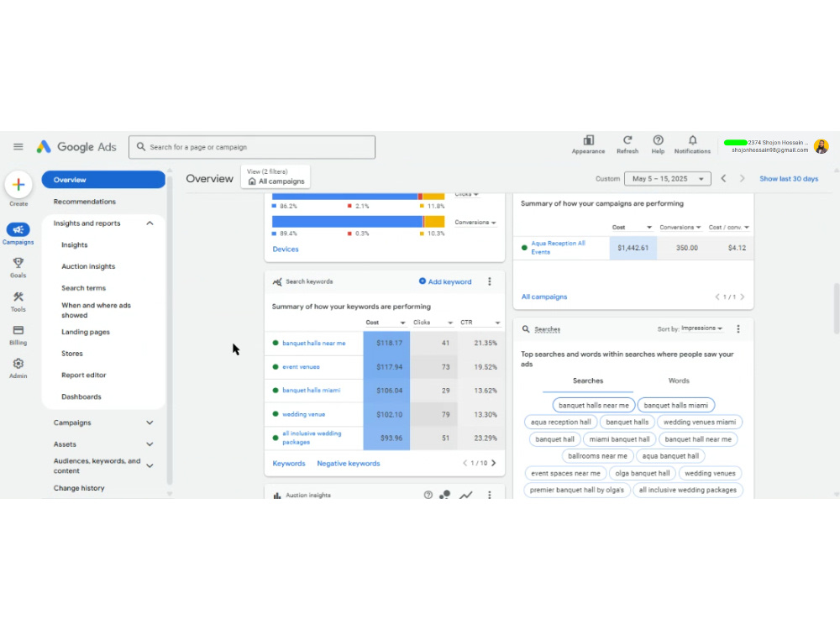
Task: Click Show last 30 days
Action: coord(789,178)
